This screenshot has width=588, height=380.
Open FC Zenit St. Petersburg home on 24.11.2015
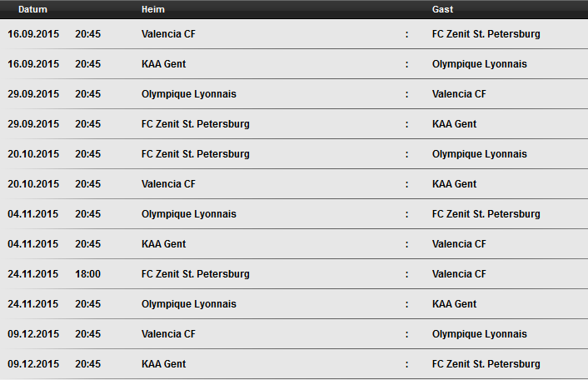(196, 274)
